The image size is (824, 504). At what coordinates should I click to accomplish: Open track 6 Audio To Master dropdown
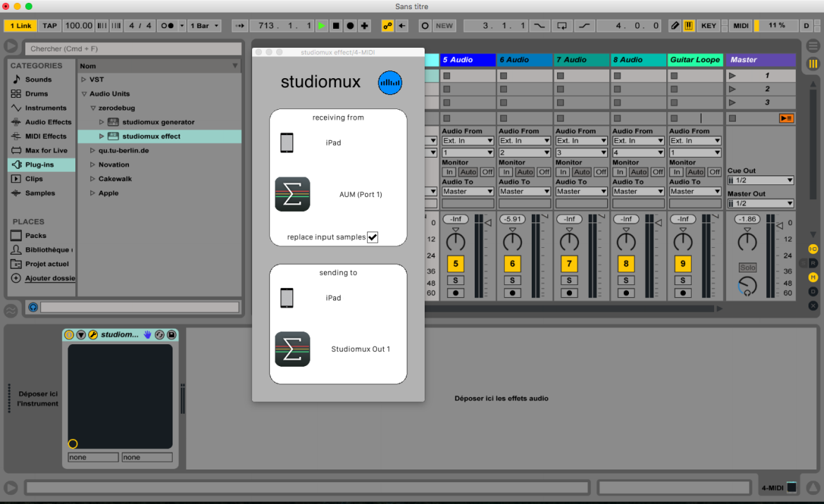point(525,191)
